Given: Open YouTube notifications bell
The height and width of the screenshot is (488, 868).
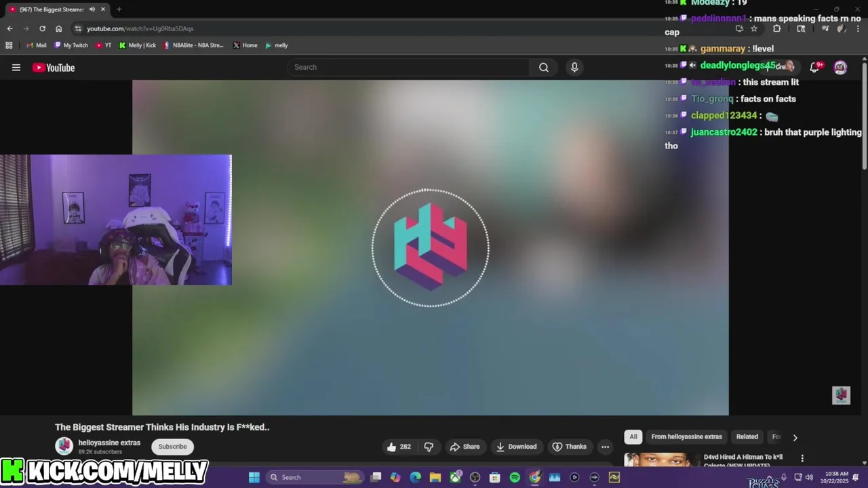Looking at the screenshot, I should click(815, 67).
